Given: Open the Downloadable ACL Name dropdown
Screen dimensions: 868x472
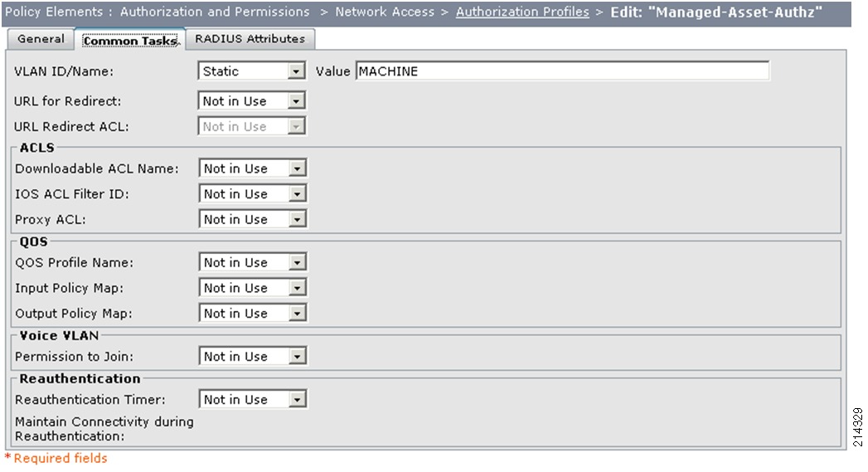Looking at the screenshot, I should 252,168.
